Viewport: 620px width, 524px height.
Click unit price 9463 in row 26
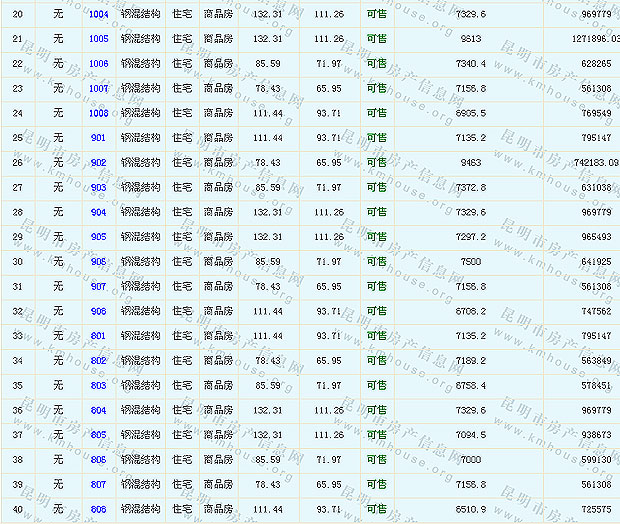(470, 163)
